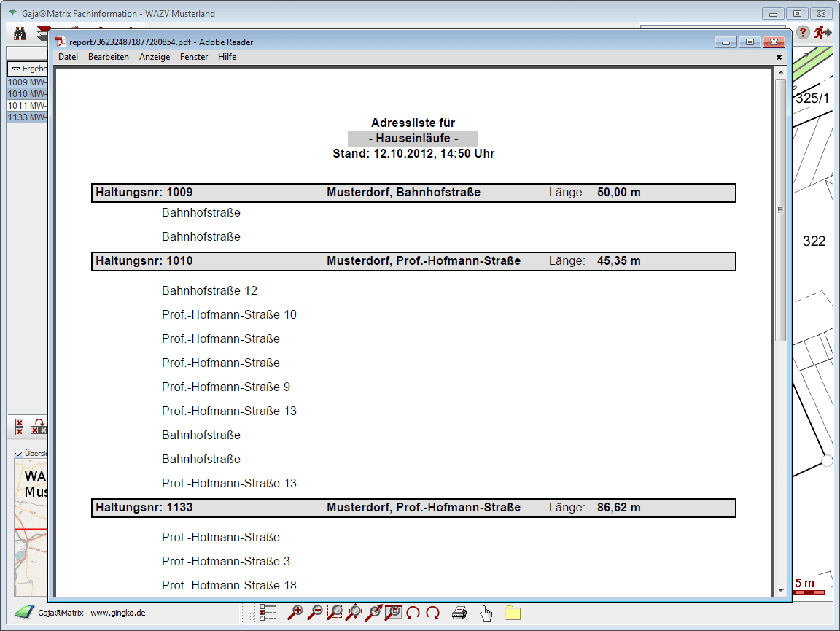Viewport: 840px width, 631px height.
Task: Click the scroll down arrow in PDF viewer
Action: [780, 589]
